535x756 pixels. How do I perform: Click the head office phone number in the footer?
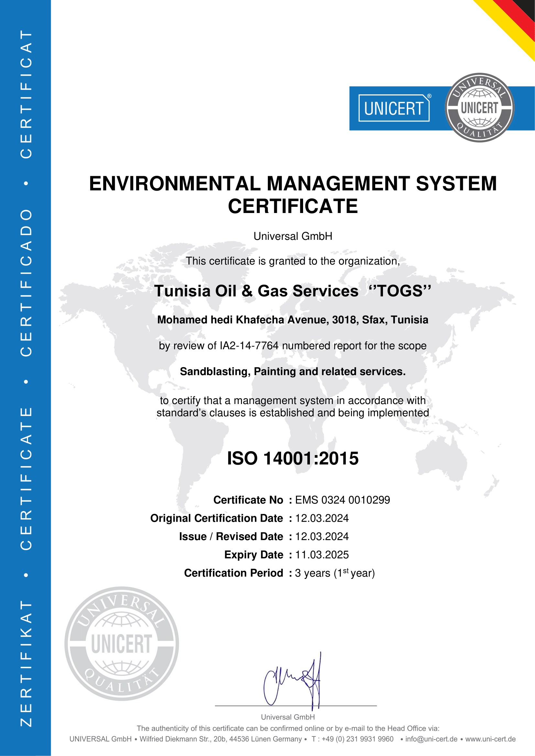(x=353, y=739)
